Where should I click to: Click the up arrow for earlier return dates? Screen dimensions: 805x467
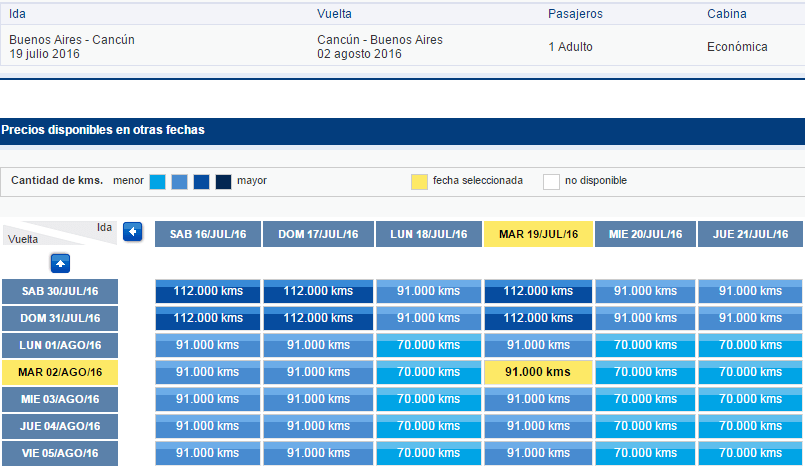(60, 264)
